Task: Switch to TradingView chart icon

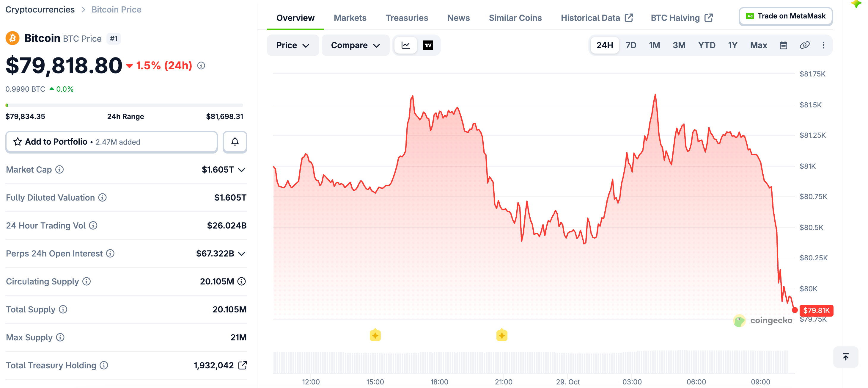Action: click(428, 45)
